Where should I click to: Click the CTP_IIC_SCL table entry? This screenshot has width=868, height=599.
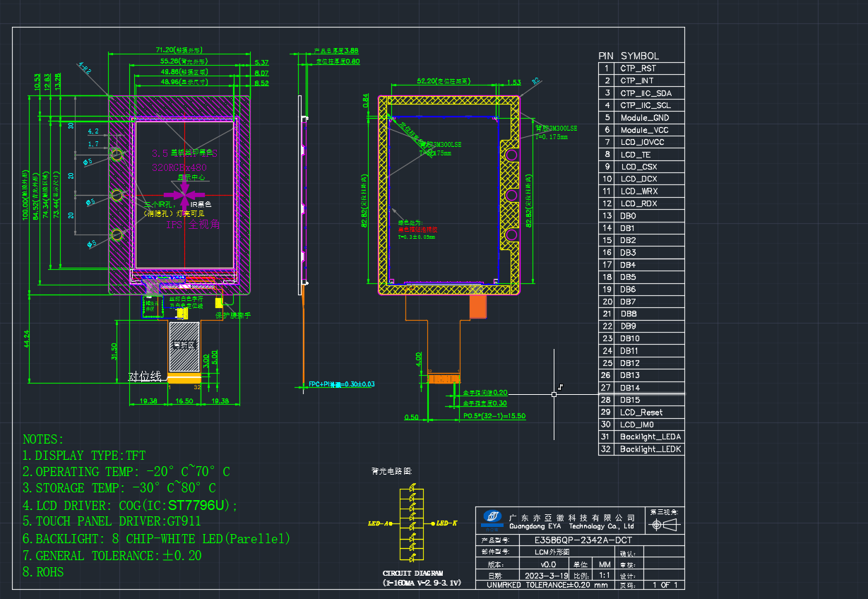(x=646, y=105)
